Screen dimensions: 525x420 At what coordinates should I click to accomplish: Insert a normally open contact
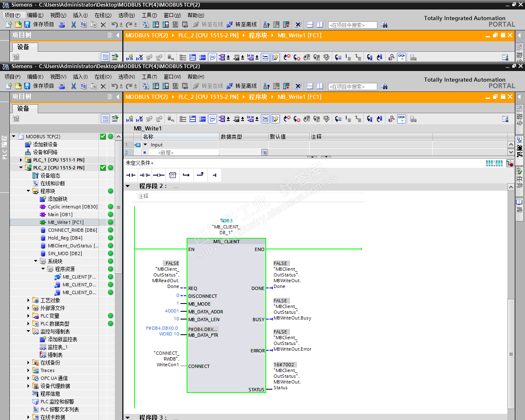[131, 175]
